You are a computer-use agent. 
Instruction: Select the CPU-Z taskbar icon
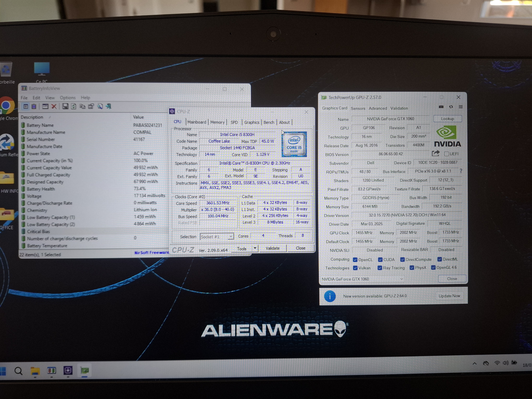click(68, 370)
